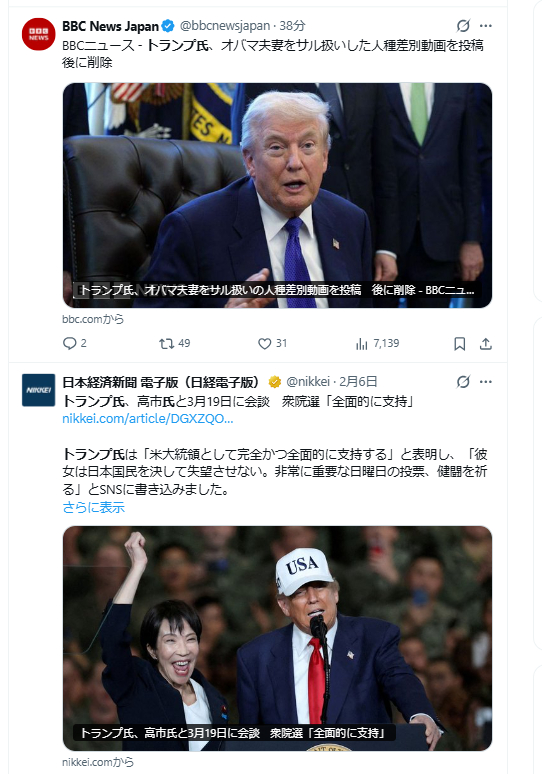
Task: Open Grok icon on BBC tweet
Action: tap(463, 26)
